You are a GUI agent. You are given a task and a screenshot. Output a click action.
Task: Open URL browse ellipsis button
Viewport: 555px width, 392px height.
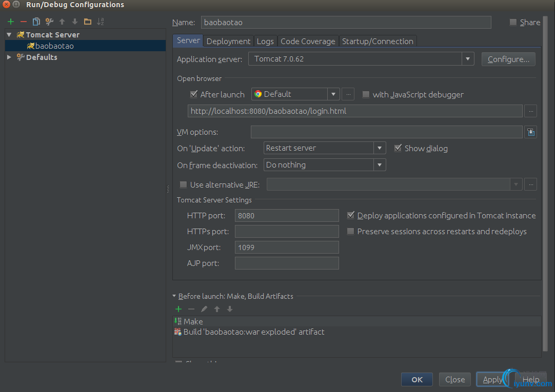pyautogui.click(x=530, y=111)
